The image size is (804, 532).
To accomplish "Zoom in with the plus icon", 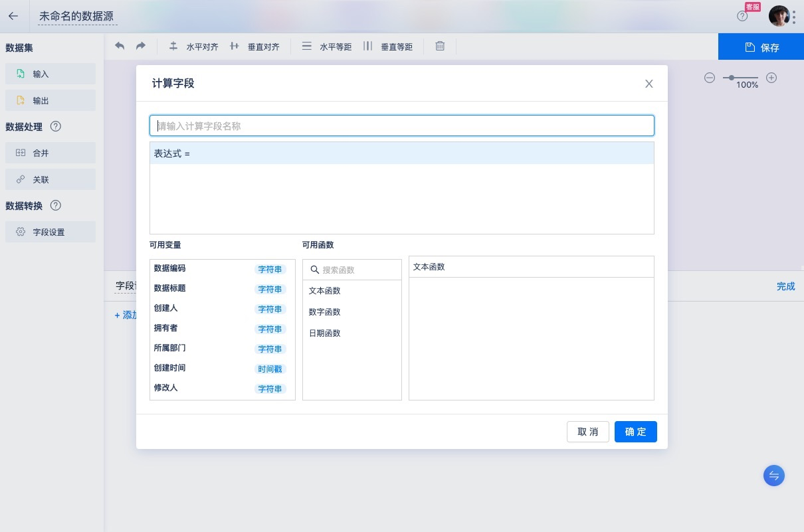I will click(x=771, y=78).
